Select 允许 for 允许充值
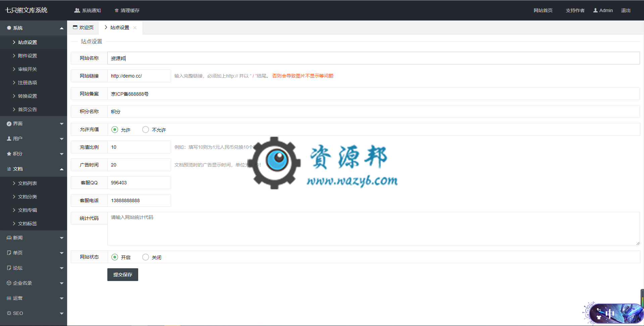 click(x=115, y=130)
